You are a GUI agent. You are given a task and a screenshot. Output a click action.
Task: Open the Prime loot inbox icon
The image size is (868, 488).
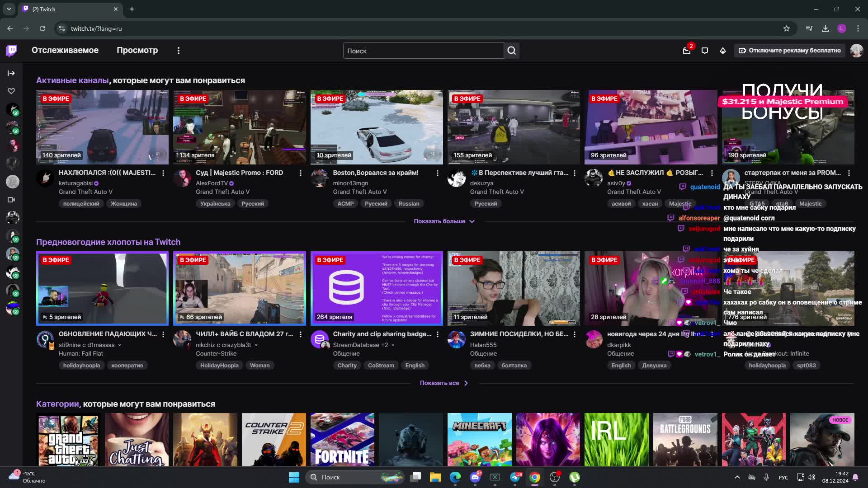click(687, 51)
